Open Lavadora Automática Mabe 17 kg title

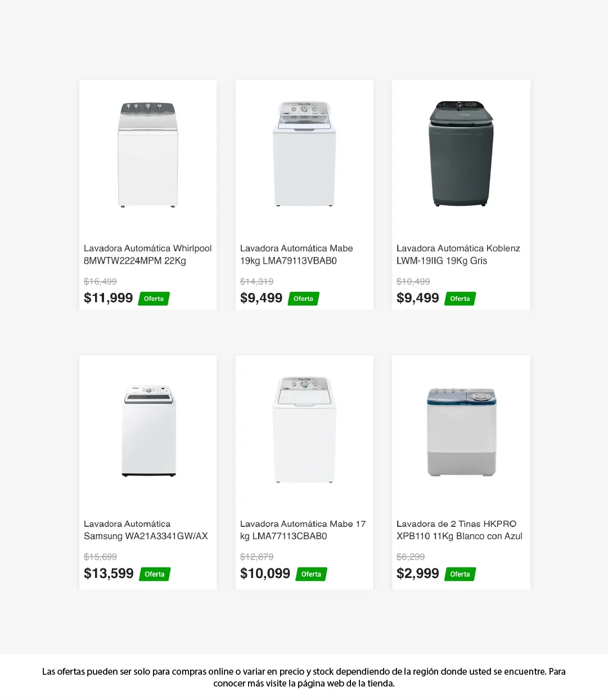(303, 530)
